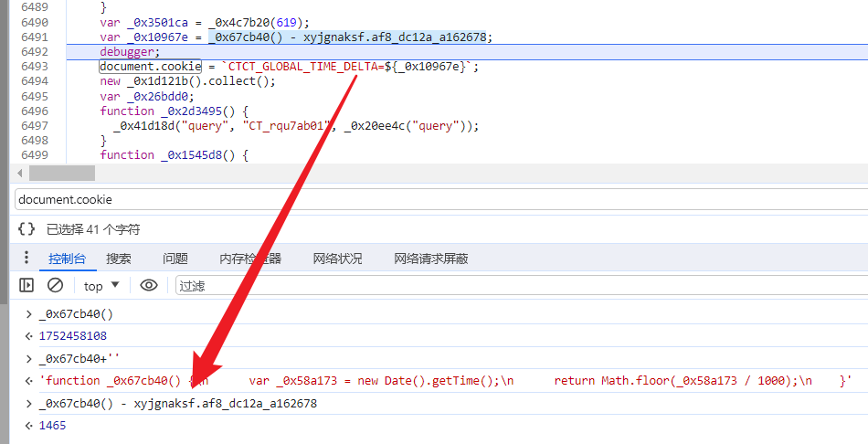
Task: Set breakpoint on line number 6492
Action: point(35,51)
